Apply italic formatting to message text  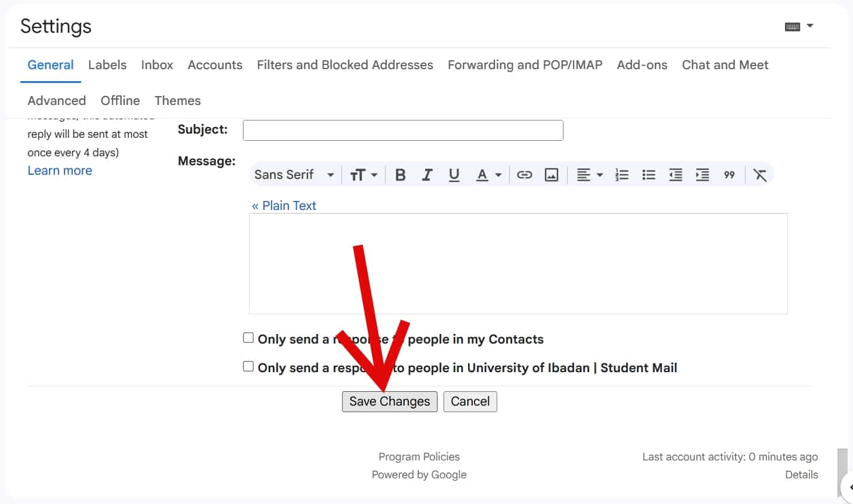[427, 174]
